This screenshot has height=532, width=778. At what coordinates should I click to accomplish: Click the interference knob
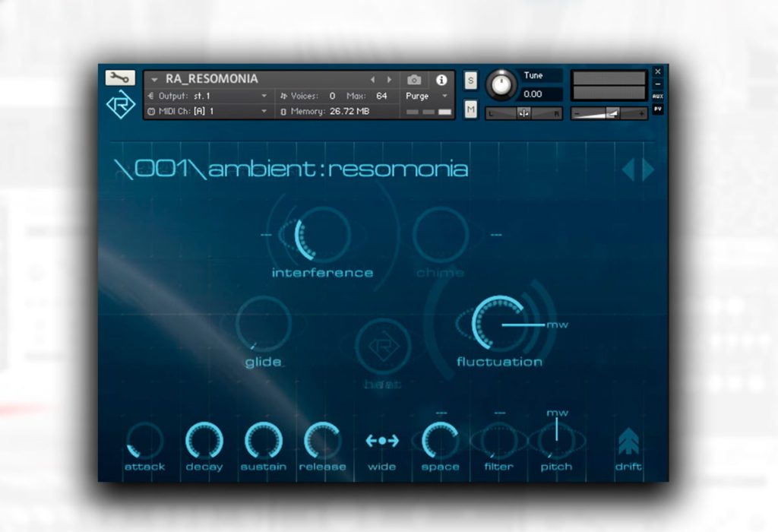point(323,234)
